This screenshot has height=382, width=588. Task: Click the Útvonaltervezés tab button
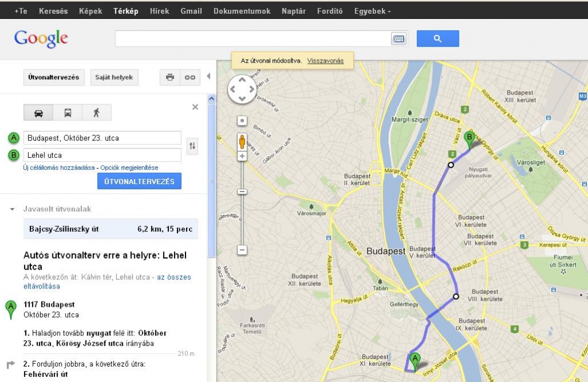coord(53,77)
